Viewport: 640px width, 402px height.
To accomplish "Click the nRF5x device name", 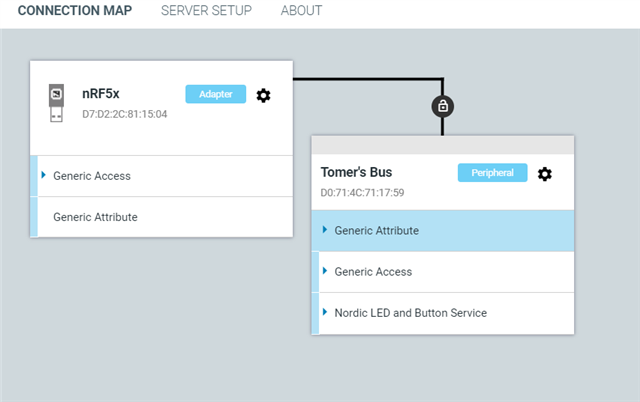I will point(101,94).
